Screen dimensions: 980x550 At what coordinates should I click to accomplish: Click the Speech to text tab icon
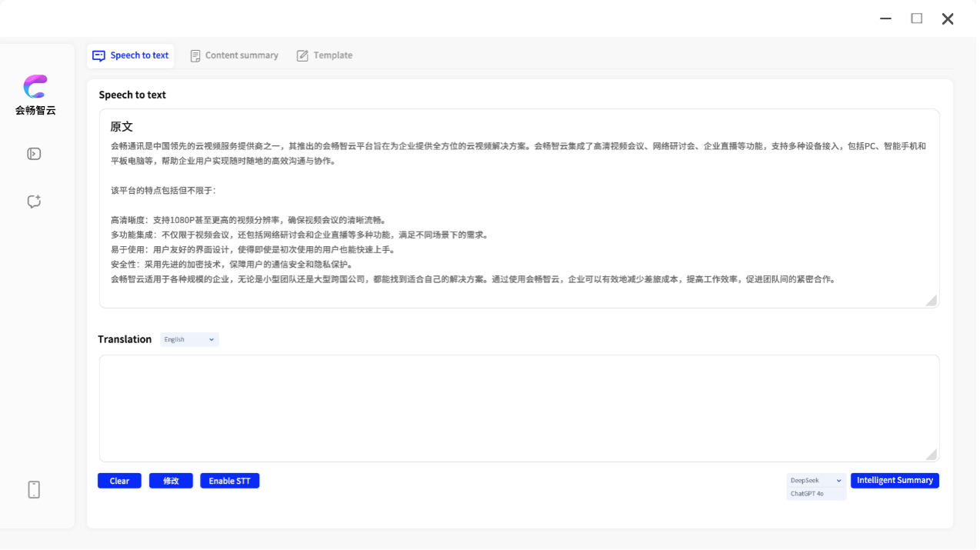click(x=98, y=55)
